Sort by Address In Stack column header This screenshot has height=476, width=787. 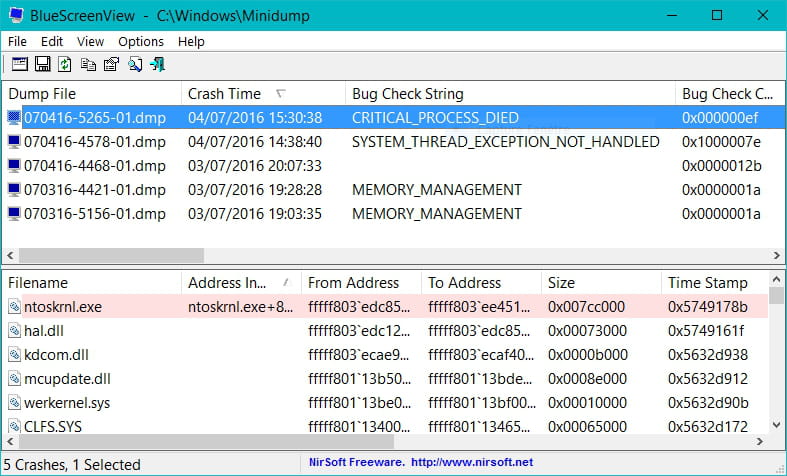point(228,283)
